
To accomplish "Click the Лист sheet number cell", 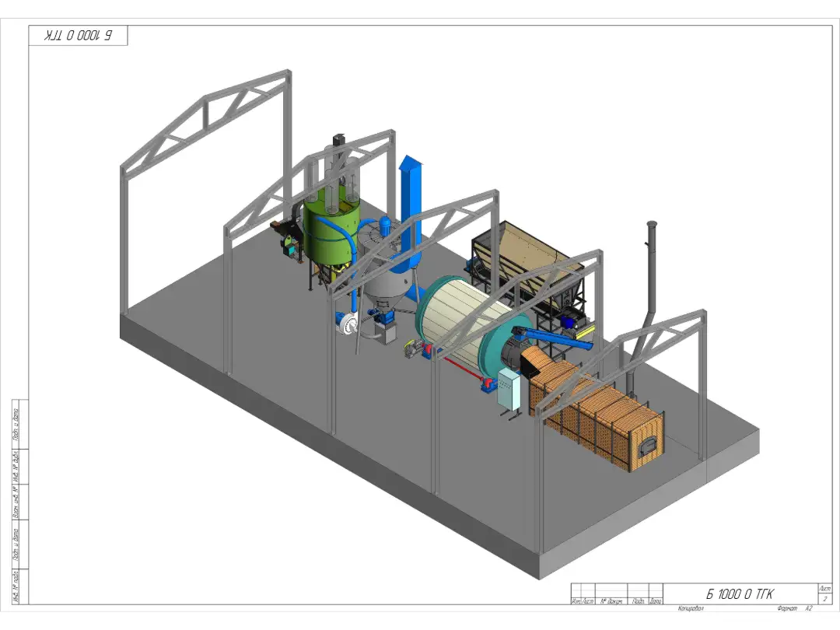I will [x=824, y=593].
